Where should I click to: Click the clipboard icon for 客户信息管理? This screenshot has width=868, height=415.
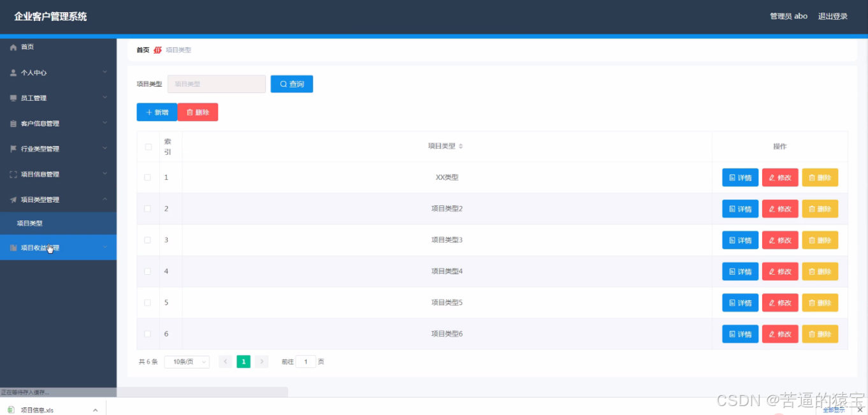click(x=13, y=124)
